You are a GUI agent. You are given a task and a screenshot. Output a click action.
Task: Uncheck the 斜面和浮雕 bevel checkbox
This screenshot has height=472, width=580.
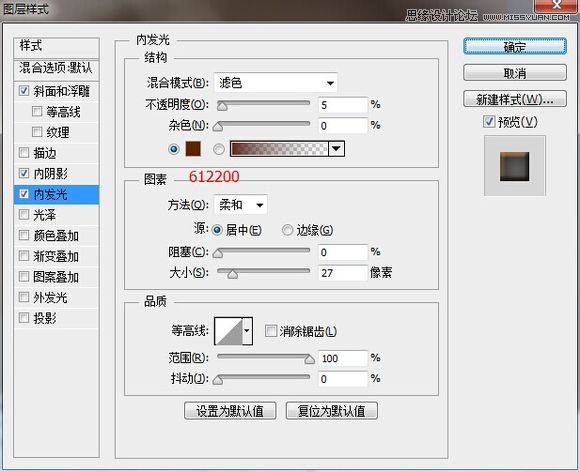pyautogui.click(x=24, y=91)
